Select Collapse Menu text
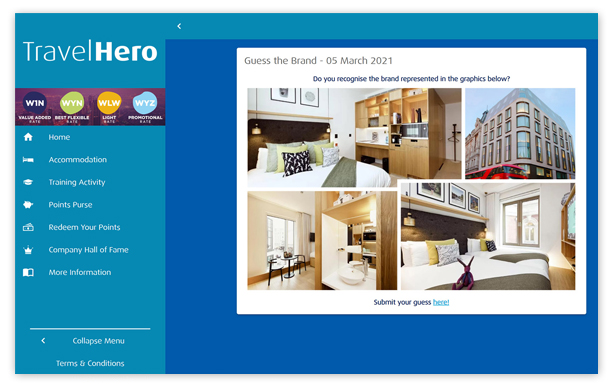This screenshot has height=386, width=614. (x=98, y=341)
